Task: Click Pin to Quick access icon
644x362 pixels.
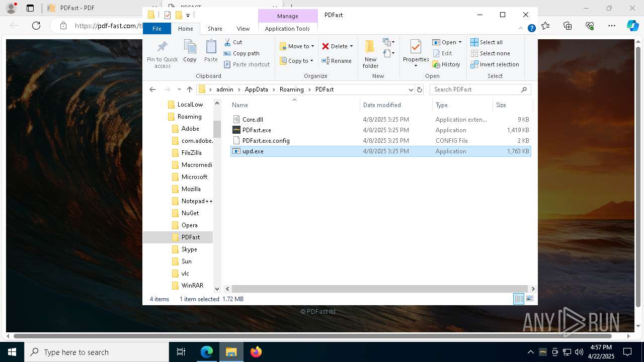Action: point(162,54)
